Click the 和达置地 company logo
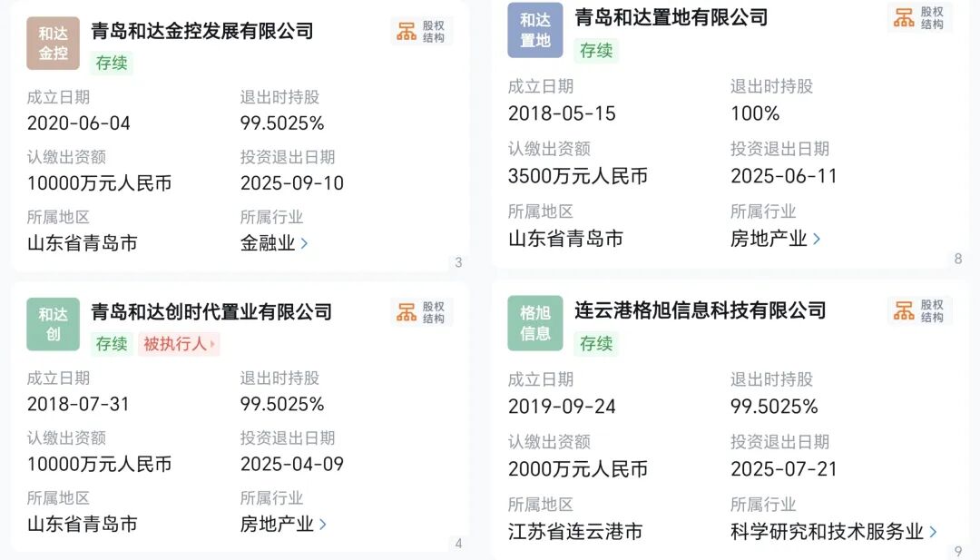The image size is (980, 560). pos(534,31)
